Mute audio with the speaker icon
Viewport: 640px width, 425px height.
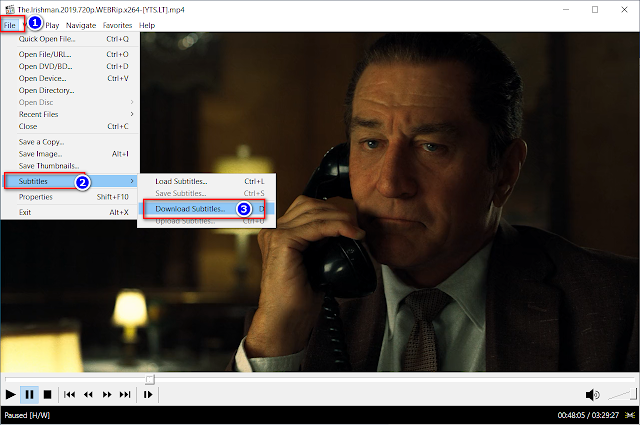(593, 395)
